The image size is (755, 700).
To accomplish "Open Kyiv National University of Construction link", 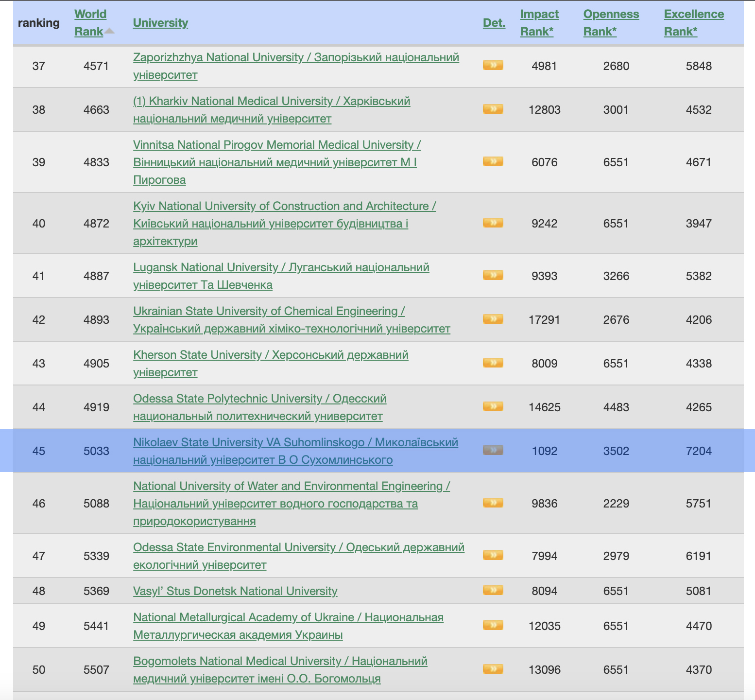I will point(284,206).
